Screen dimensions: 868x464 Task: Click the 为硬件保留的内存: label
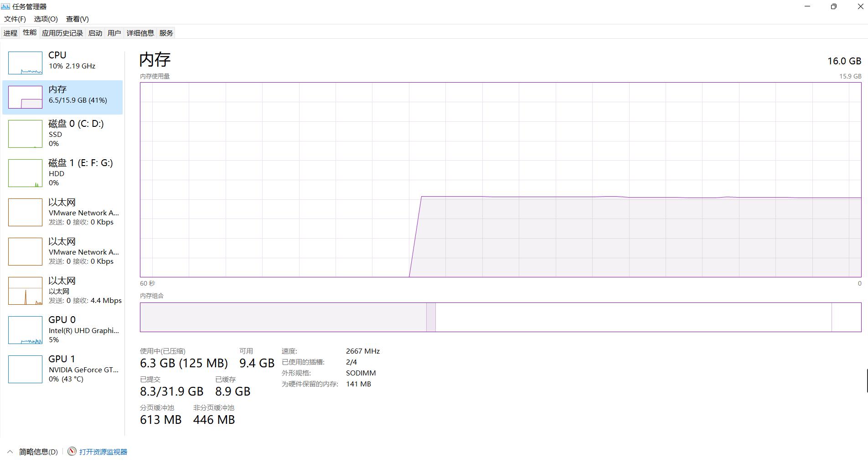(x=310, y=384)
